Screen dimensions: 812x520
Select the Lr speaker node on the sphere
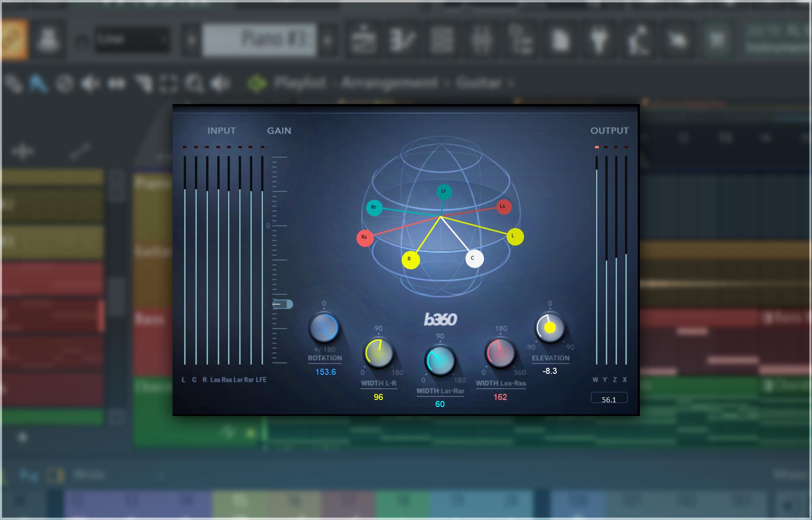tap(444, 192)
